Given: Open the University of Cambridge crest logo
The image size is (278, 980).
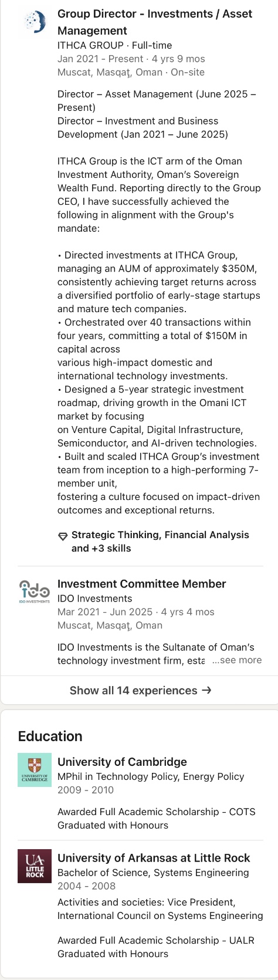Looking at the screenshot, I should [35, 770].
